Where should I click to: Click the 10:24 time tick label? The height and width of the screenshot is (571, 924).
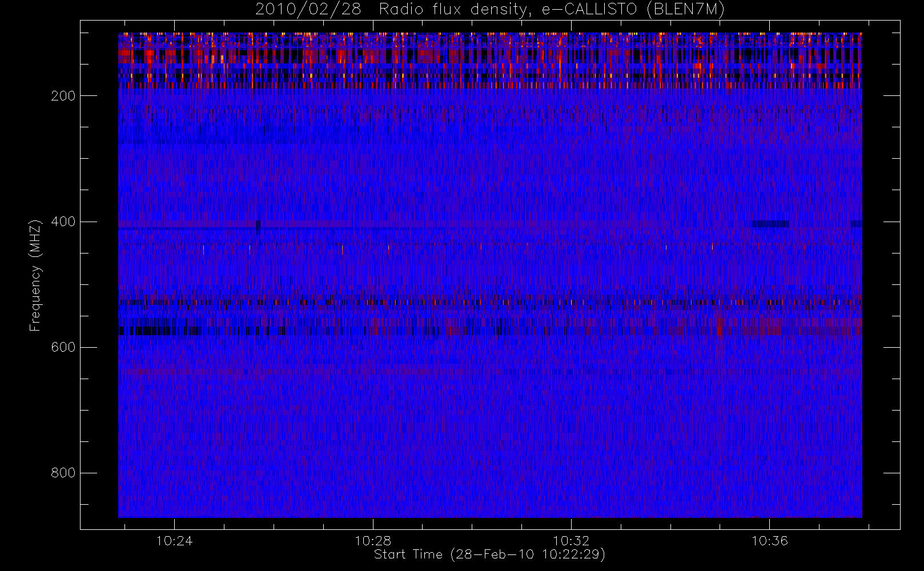click(174, 540)
